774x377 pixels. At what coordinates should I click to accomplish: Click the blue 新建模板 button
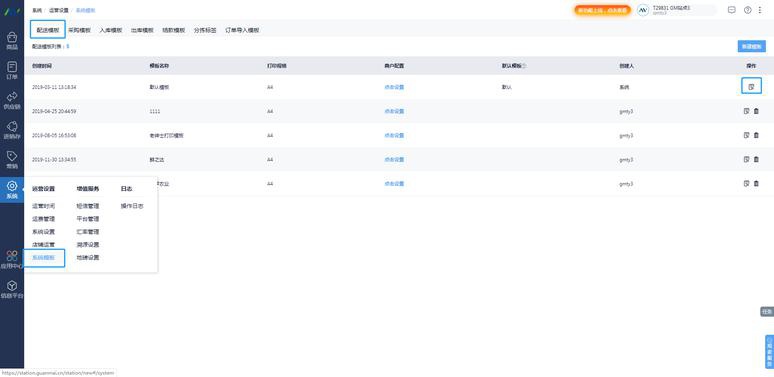[752, 46]
